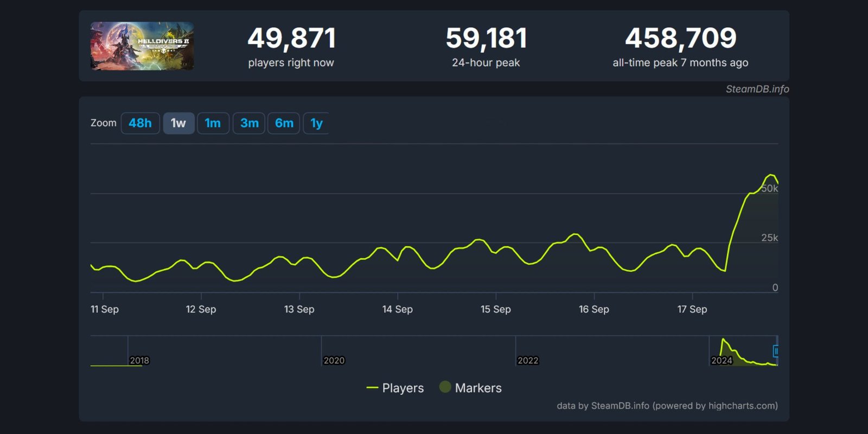Click the '24-hour peak' label
Viewport: 868px width, 434px height.
point(486,63)
